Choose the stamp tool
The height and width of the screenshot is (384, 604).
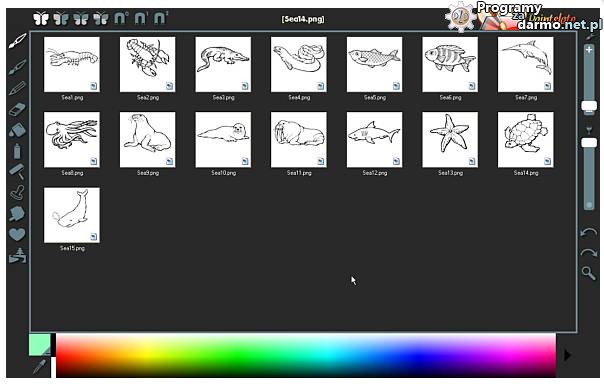17,193
